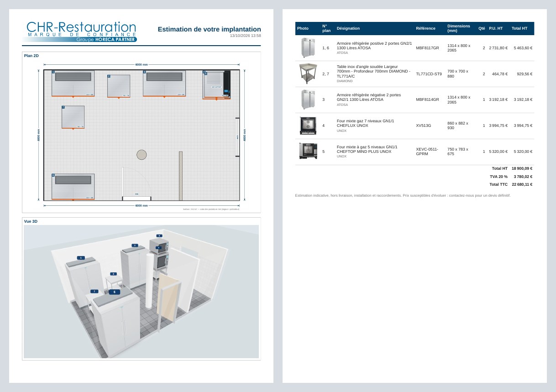Select marker 6 in the 2D plan
The height and width of the screenshot is (392, 556).
[53, 175]
